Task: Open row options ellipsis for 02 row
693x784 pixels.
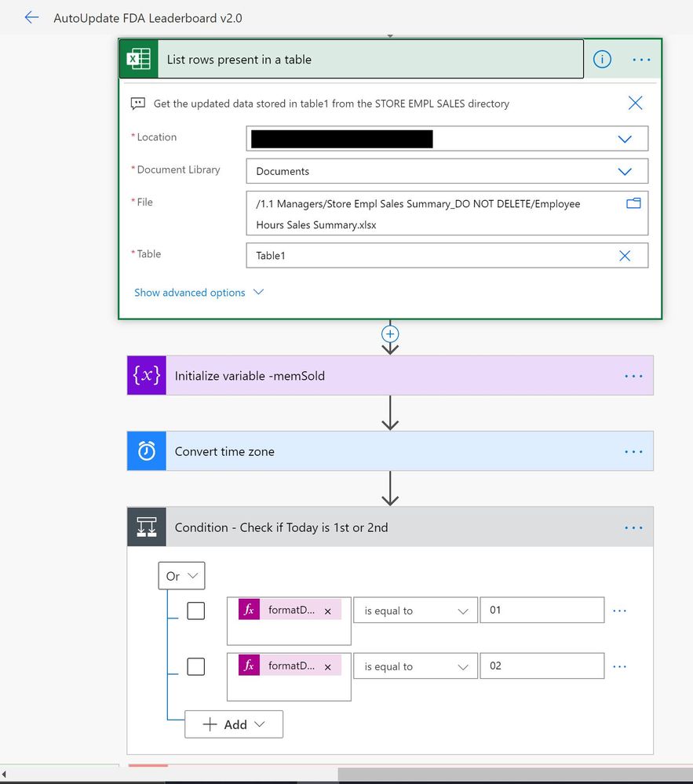Action: pyautogui.click(x=619, y=666)
